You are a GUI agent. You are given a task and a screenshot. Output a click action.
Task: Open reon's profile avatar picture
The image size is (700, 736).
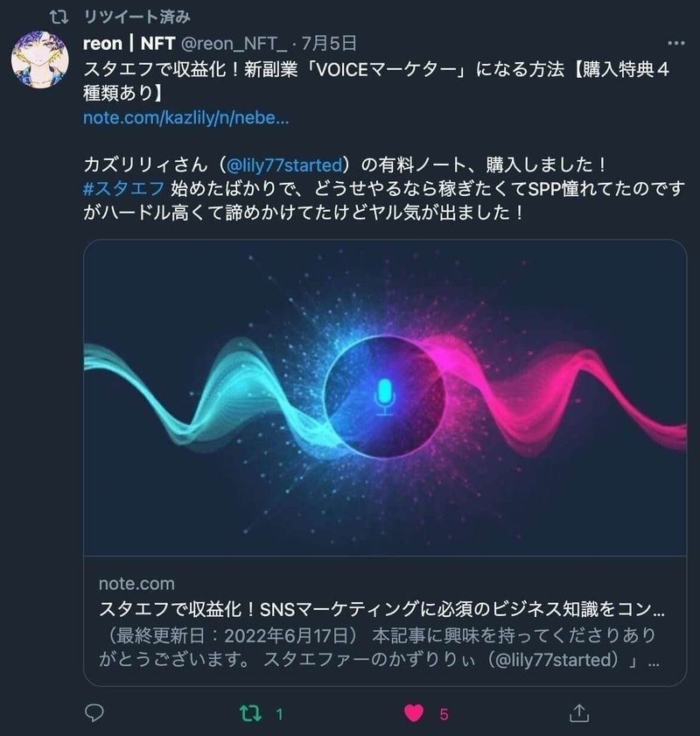[40, 60]
